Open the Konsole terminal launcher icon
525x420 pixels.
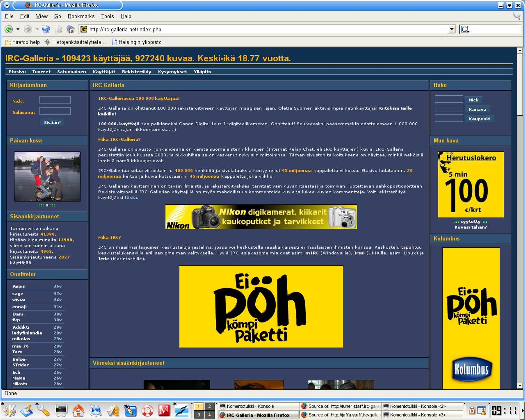coord(61,411)
